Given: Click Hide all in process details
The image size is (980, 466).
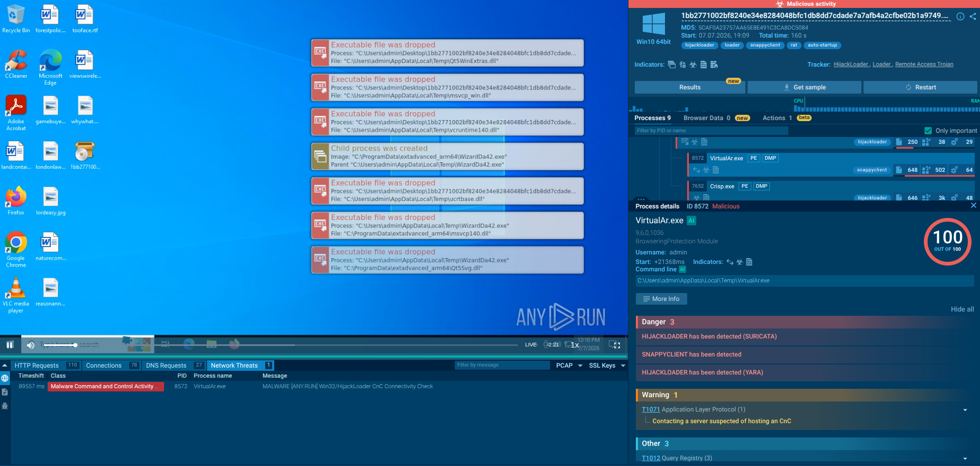Looking at the screenshot, I should [x=962, y=309].
